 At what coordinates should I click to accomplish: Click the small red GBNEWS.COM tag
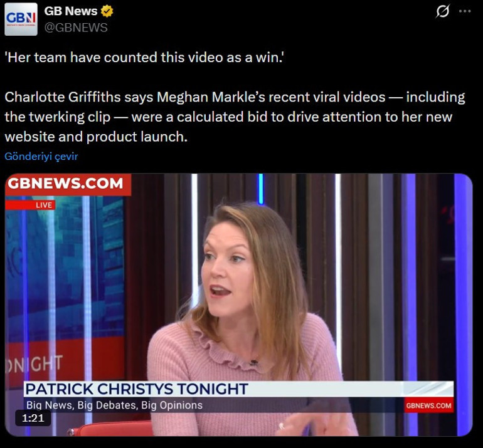click(x=428, y=405)
